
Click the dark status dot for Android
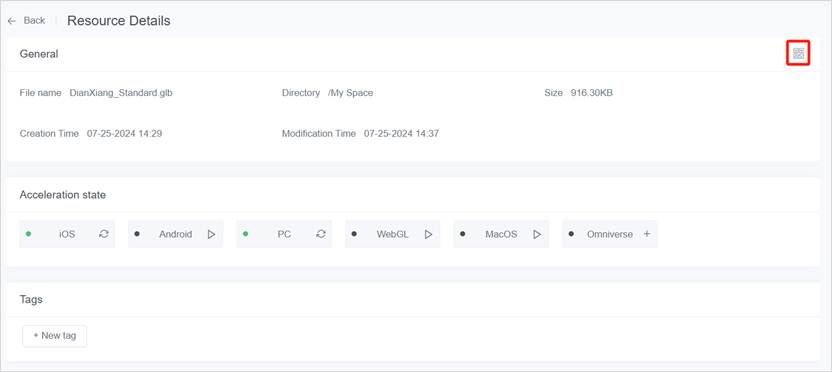click(x=137, y=233)
